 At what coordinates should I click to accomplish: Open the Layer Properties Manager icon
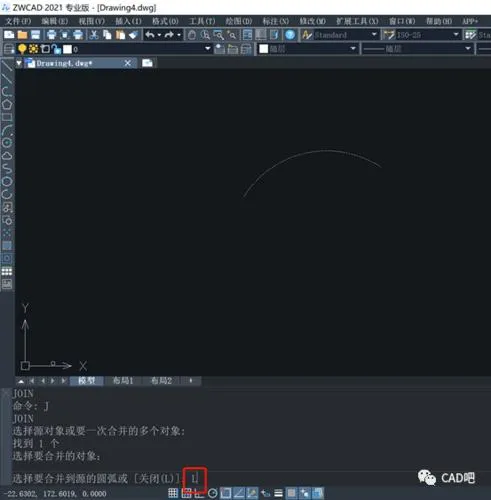[9, 49]
